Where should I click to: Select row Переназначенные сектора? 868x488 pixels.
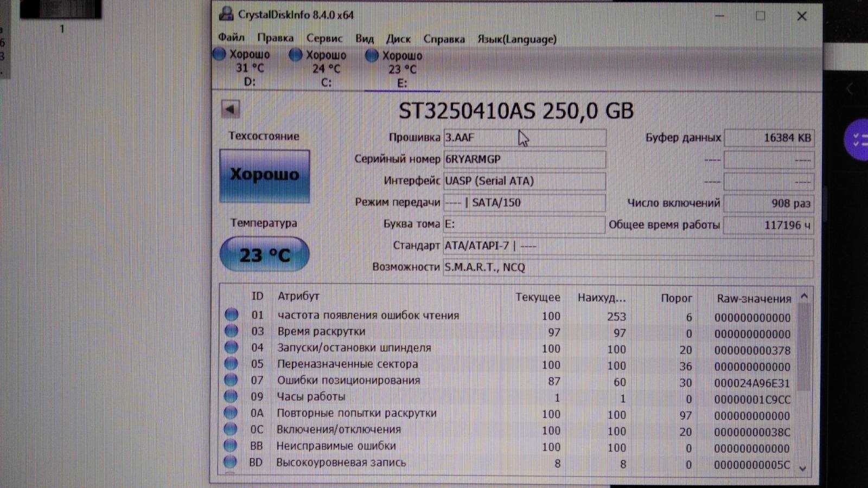(x=509, y=365)
